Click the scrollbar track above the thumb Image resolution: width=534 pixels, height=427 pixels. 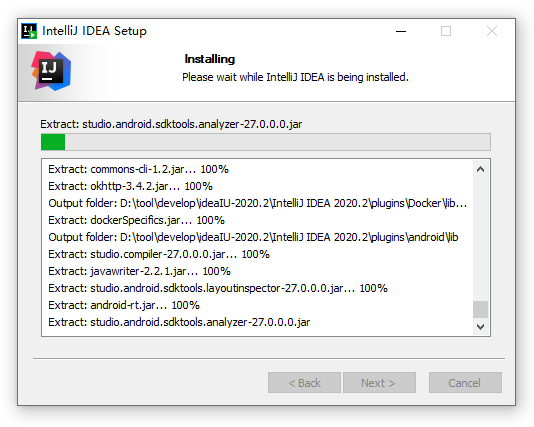point(480,239)
